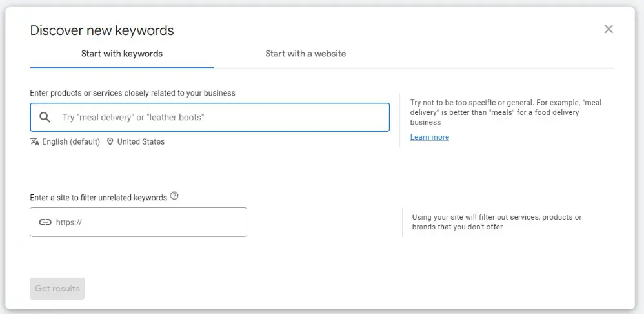The image size is (644, 314).
Task: Open the help question mark tooltip
Action: click(174, 196)
